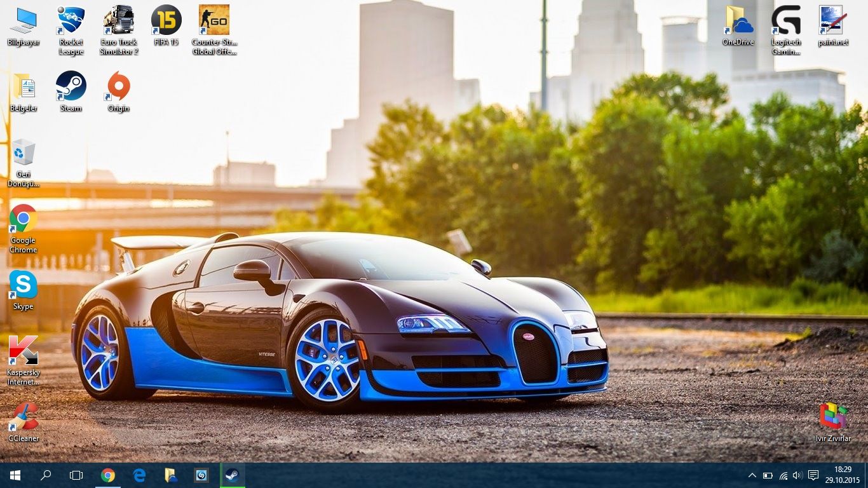Viewport: 868px width, 488px height.
Task: Select the Belgeler folder icon
Action: pyautogui.click(x=24, y=92)
